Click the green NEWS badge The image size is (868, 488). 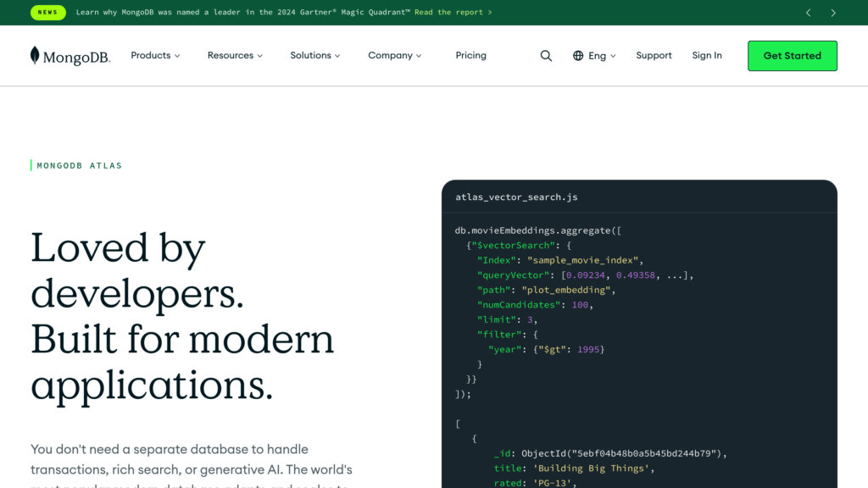pos(48,13)
